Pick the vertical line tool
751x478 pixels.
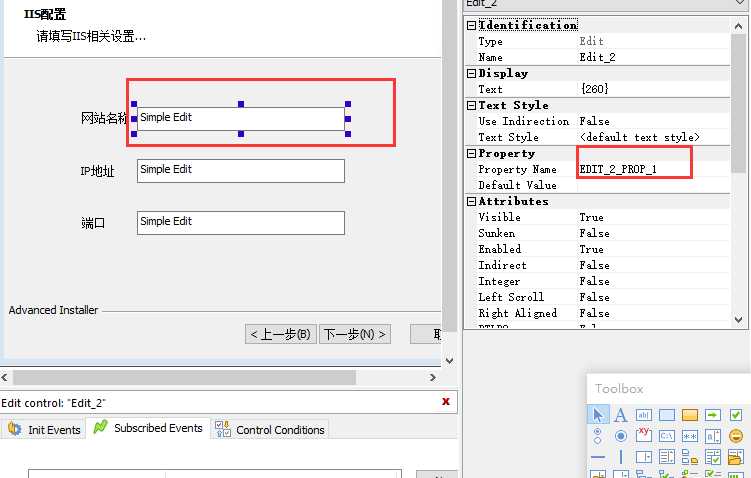[621, 457]
